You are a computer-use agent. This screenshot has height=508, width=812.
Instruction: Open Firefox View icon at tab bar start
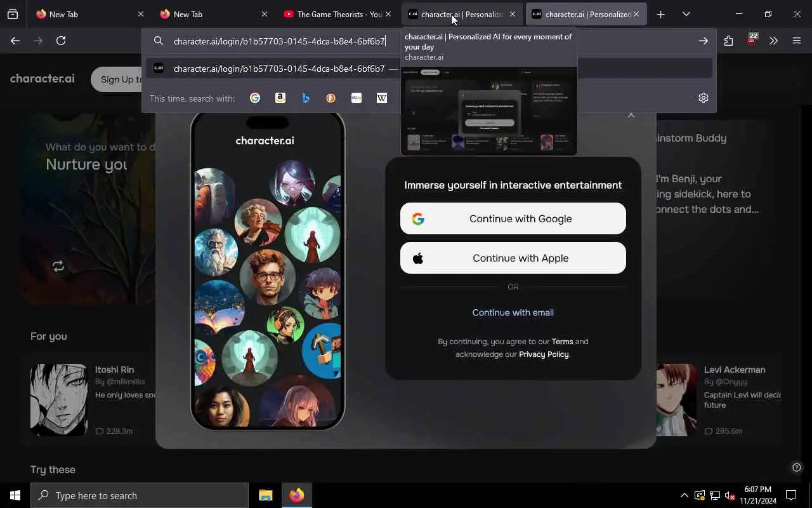point(13,14)
